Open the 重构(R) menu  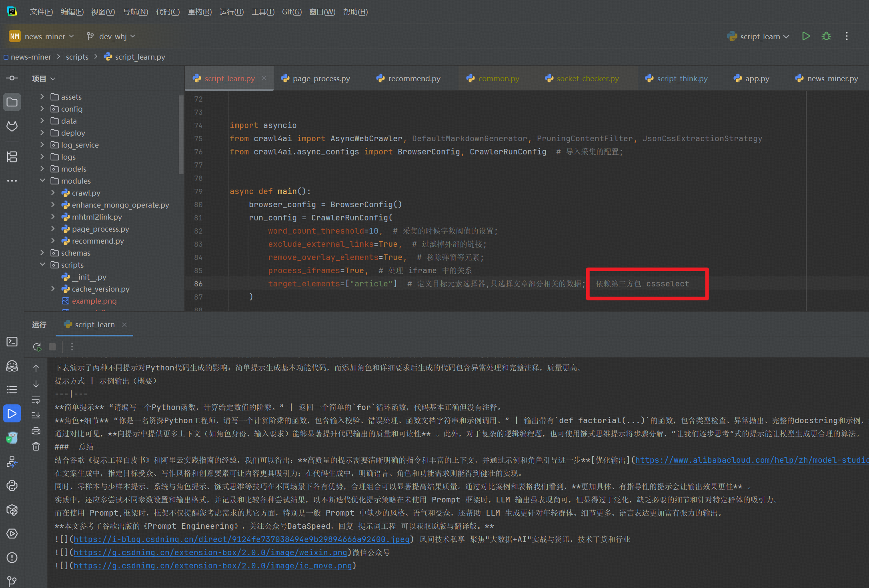click(200, 12)
